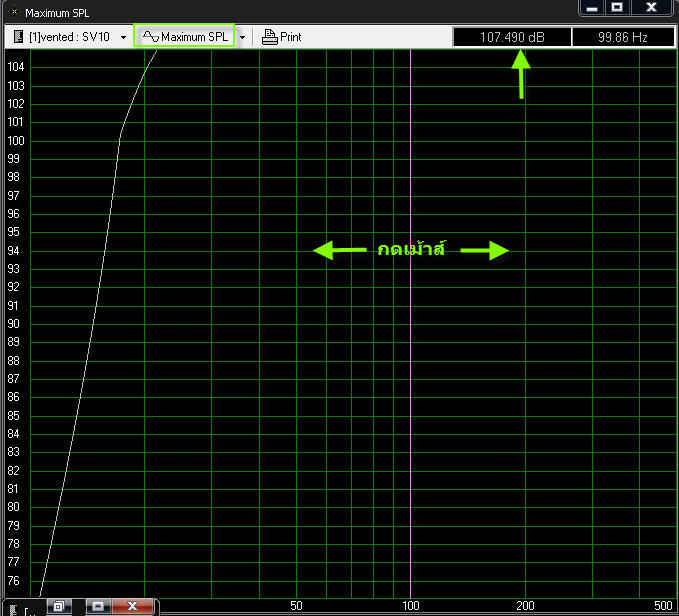Restore the minimized bottom-left window via cascade icon
Screen dimensions: 679x616
pos(59,606)
